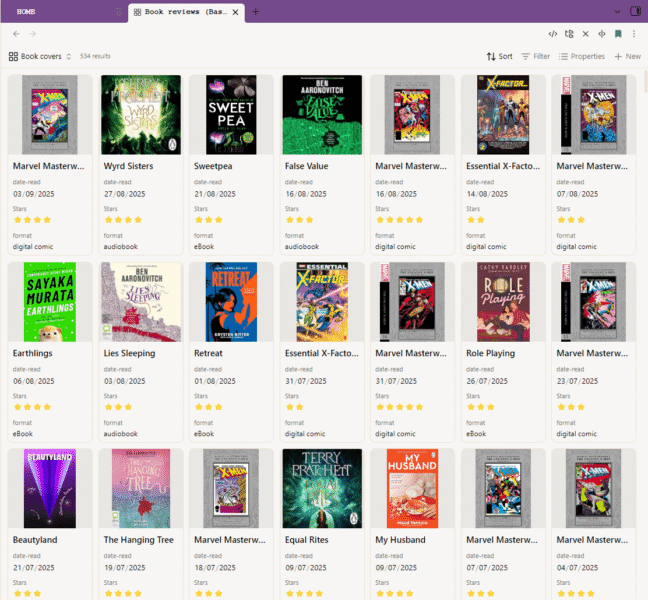The width and height of the screenshot is (648, 600).
Task: Switch to the HOME tab
Action: (27, 11)
